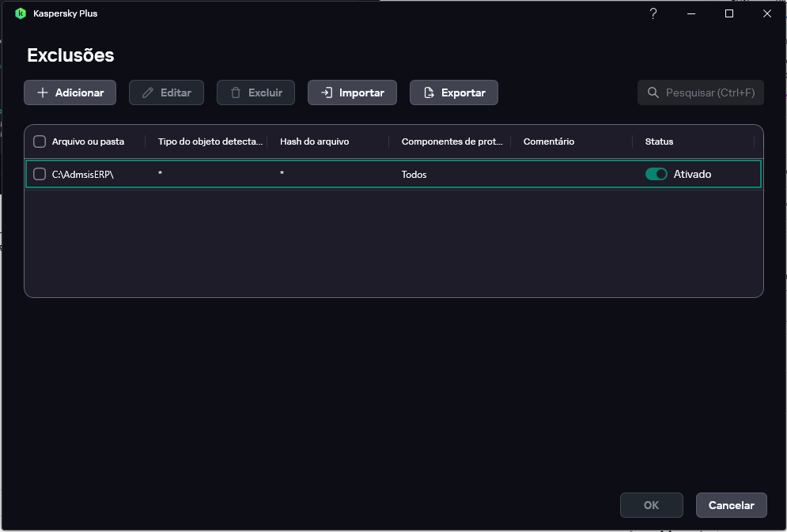Viewport: 787px width, 532px height.
Task: Sort by the Hash do arquivo column header
Action: (x=314, y=141)
